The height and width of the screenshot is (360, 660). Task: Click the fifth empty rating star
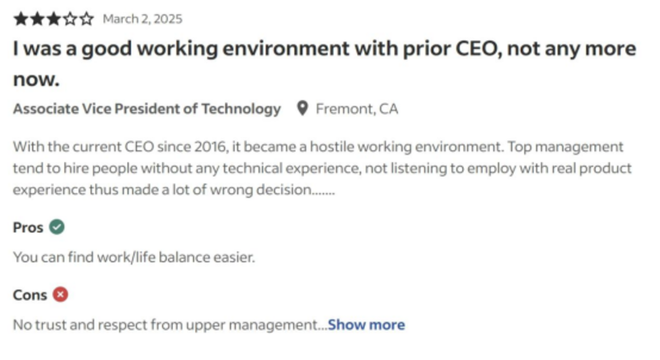86,19
